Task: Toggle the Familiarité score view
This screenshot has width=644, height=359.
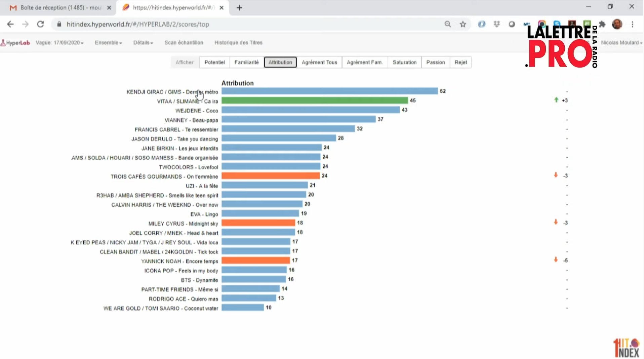Action: [x=246, y=62]
